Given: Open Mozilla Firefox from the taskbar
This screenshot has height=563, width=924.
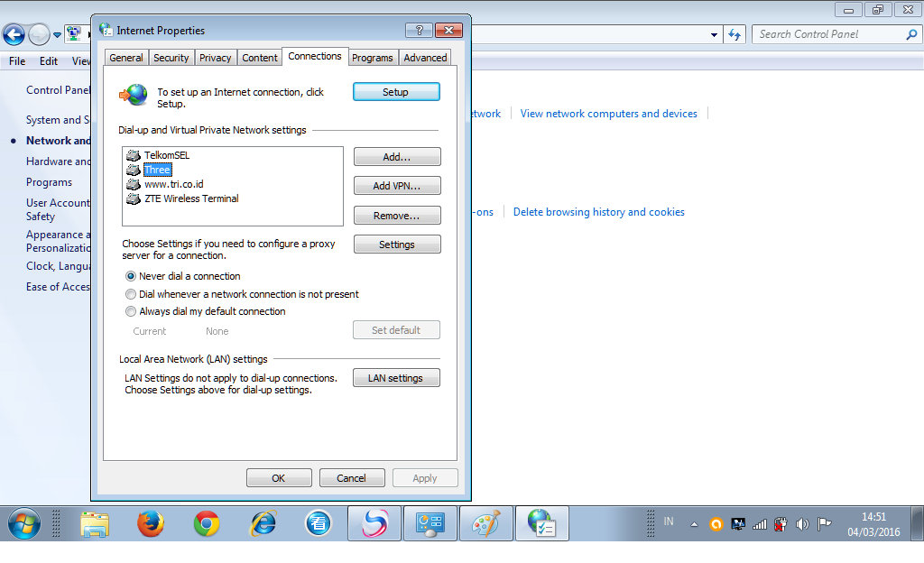Looking at the screenshot, I should (150, 523).
